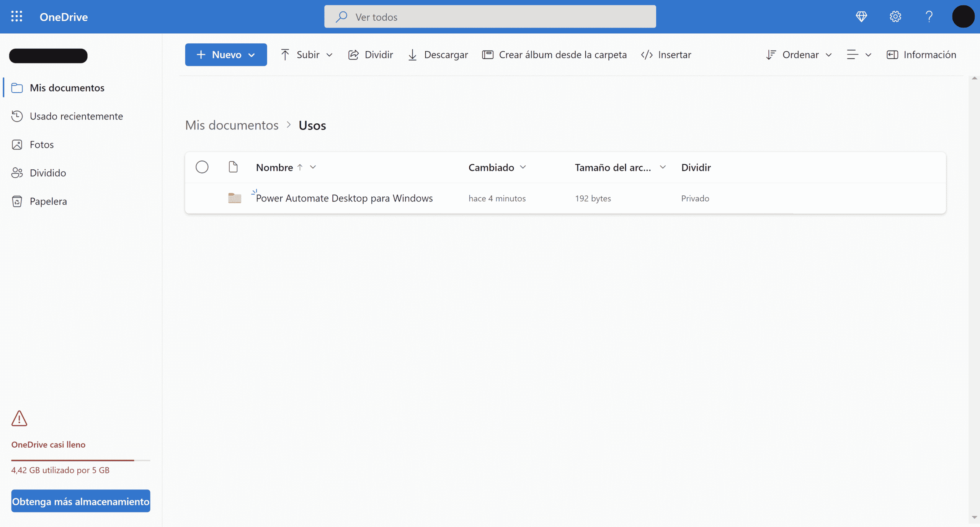980x527 pixels.
Task: Click Tamaño del arc... column header
Action: 612,167
